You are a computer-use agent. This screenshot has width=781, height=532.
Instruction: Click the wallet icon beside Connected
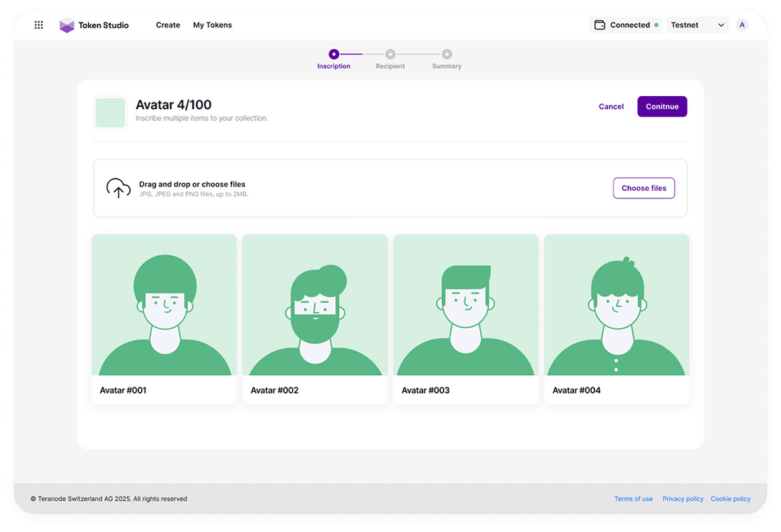[x=599, y=25]
